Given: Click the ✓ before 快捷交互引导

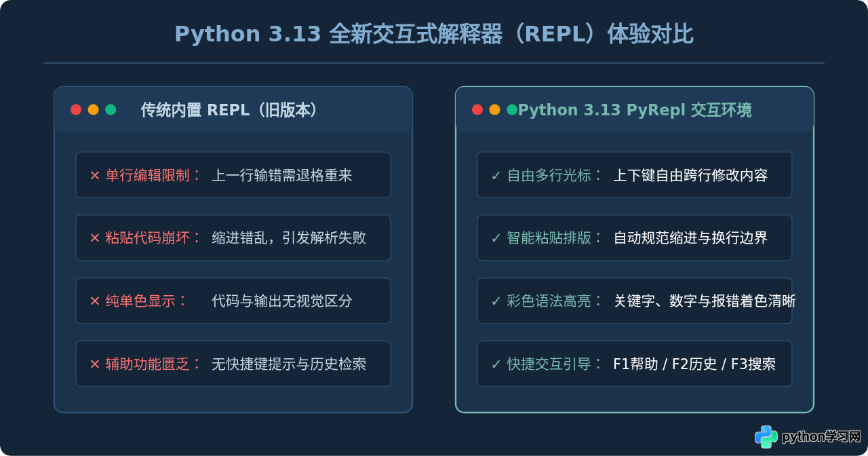Looking at the screenshot, I should point(496,364).
